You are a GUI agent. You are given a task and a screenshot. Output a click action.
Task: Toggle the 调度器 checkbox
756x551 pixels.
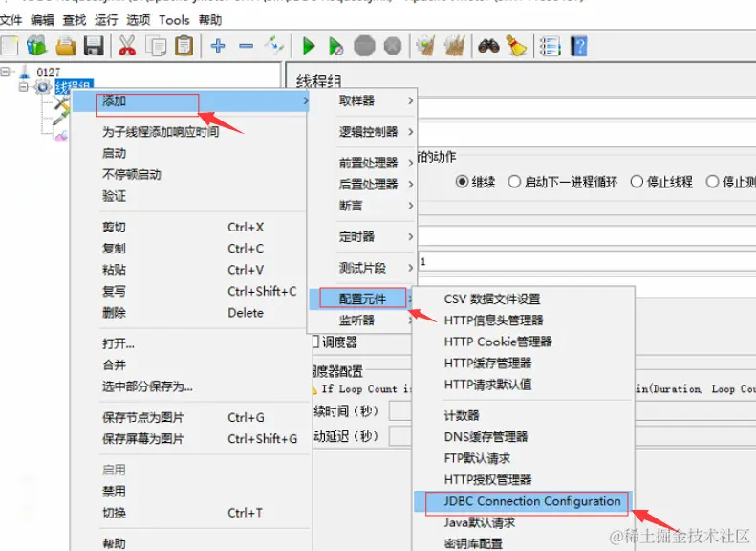(x=315, y=342)
